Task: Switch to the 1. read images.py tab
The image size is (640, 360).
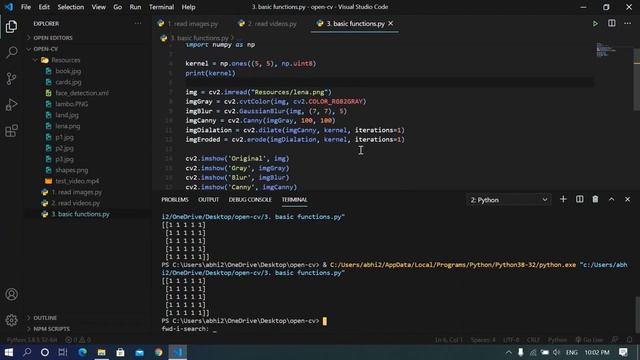Action: (x=193, y=24)
